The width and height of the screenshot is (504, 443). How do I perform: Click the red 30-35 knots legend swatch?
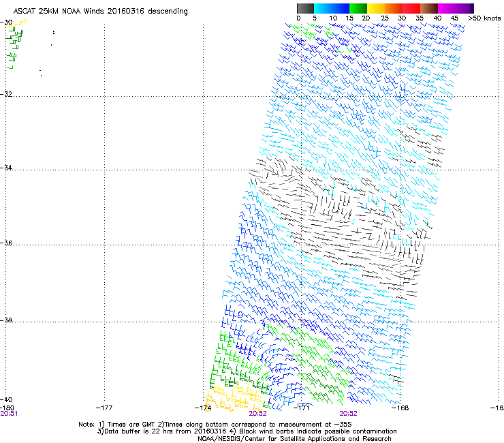pyautogui.click(x=411, y=8)
